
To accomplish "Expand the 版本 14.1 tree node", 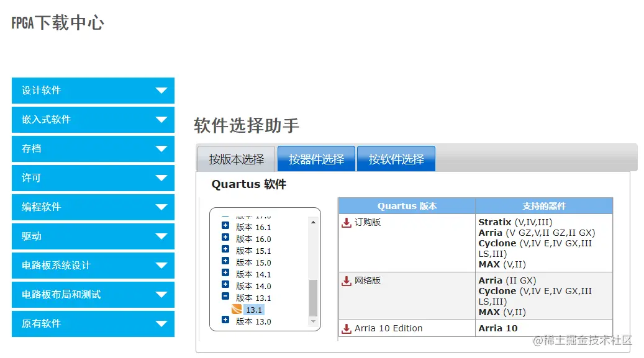I will click(225, 272).
